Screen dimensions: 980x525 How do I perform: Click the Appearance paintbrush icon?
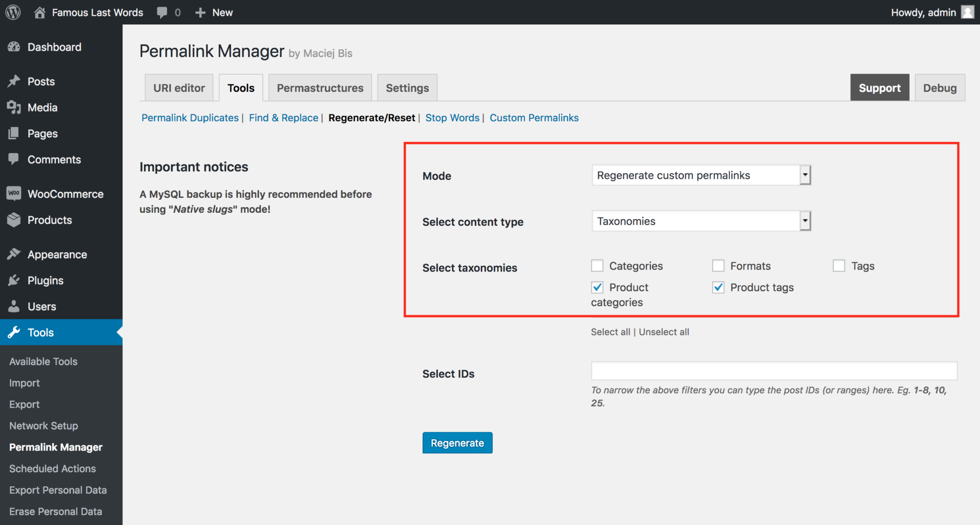click(14, 254)
